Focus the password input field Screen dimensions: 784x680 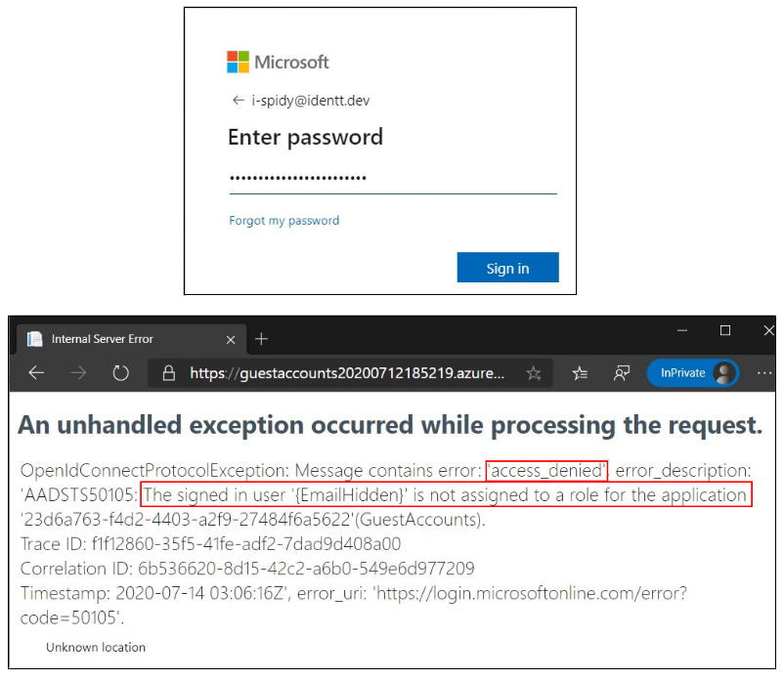393,179
